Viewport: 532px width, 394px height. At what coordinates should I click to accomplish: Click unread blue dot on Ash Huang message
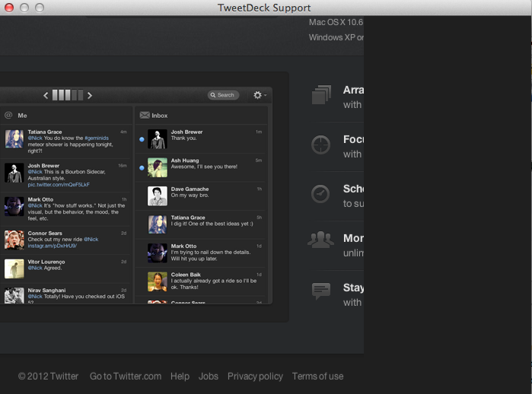pyautogui.click(x=142, y=168)
